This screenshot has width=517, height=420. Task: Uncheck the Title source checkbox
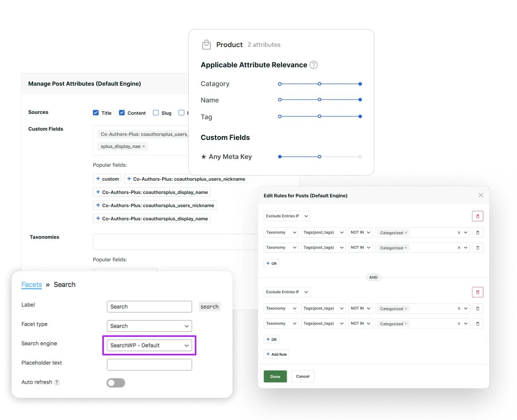tap(96, 113)
